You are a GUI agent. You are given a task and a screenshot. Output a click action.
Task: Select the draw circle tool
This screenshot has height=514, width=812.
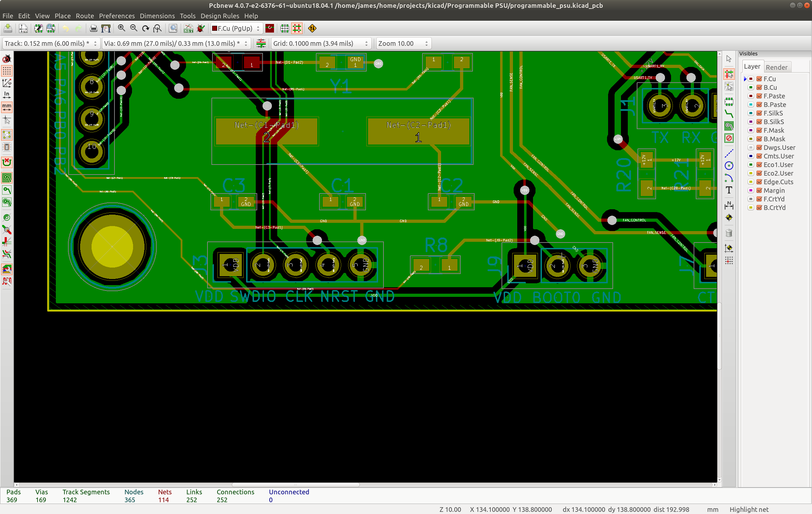[x=729, y=166]
